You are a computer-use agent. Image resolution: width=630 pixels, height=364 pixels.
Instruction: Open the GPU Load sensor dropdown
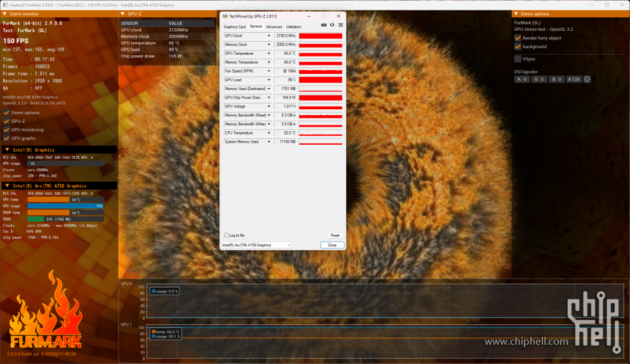tap(269, 80)
